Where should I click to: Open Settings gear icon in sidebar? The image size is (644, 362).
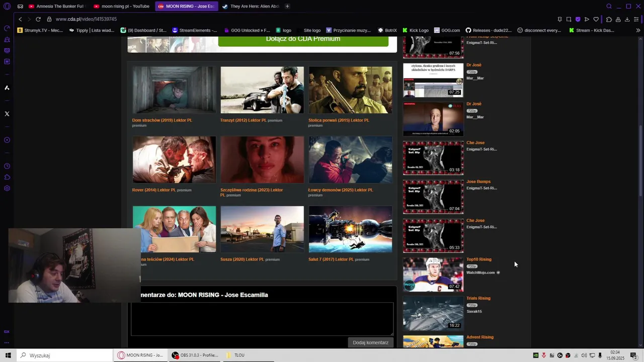click(7, 188)
